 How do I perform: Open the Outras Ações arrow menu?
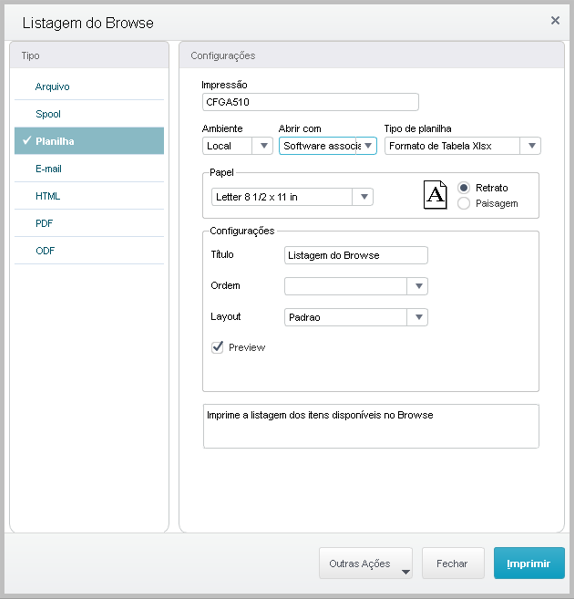406,572
